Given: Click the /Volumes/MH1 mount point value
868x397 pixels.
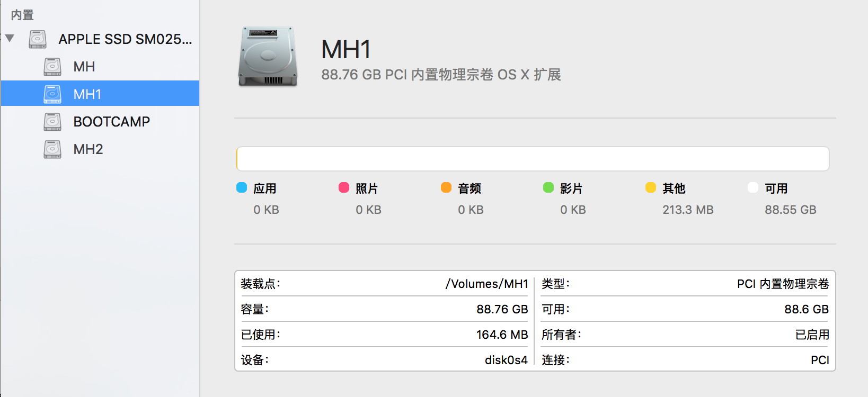Looking at the screenshot, I should tap(486, 284).
